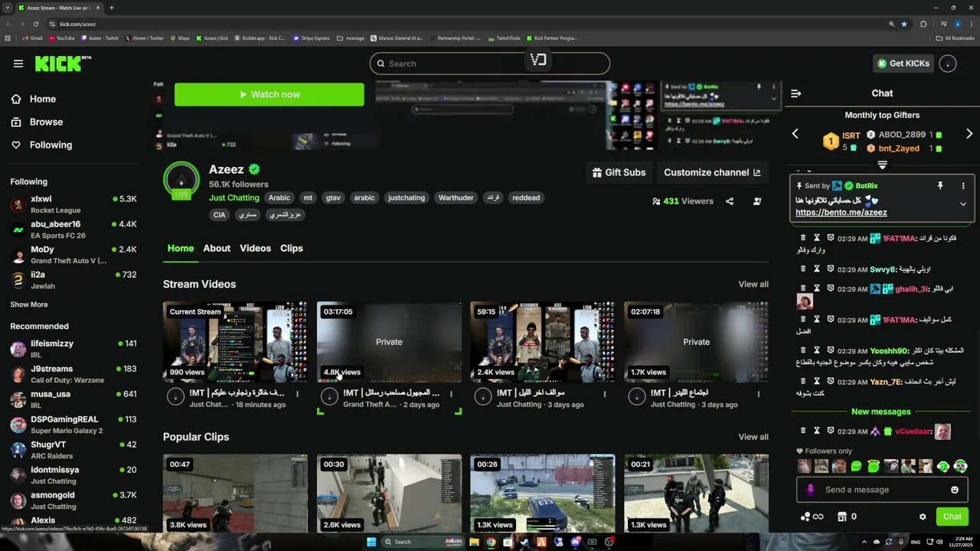
Task: Ban user vCuellaar via shield icon
Action: [x=830, y=431]
